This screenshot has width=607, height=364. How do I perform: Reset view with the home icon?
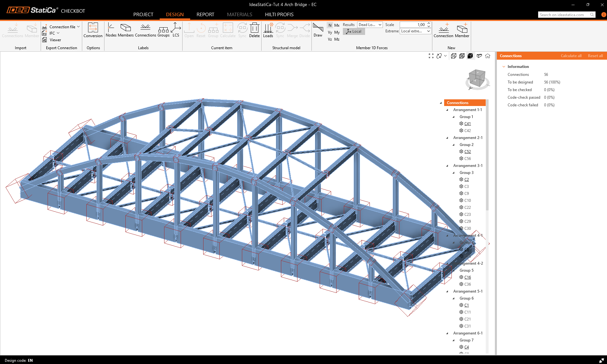point(488,56)
